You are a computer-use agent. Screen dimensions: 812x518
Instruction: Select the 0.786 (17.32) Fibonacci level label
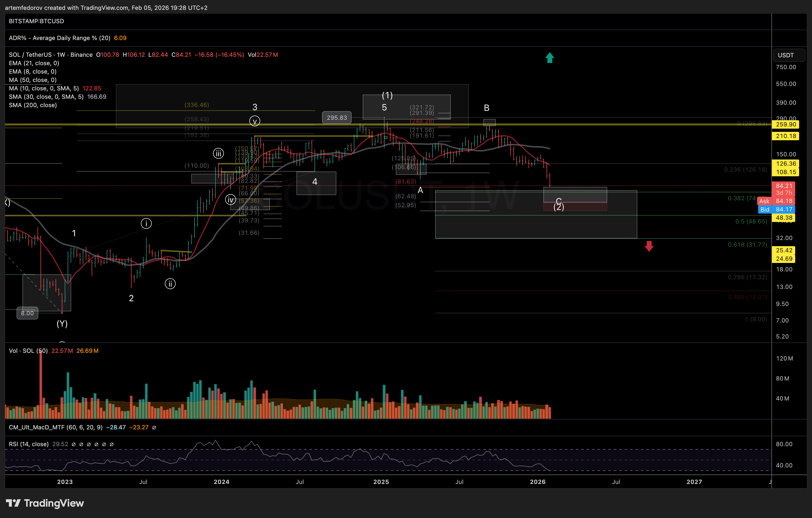click(x=747, y=277)
